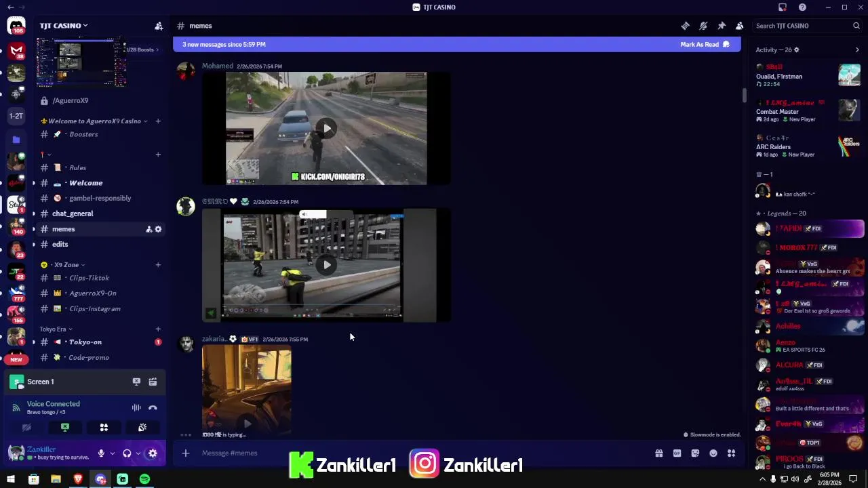Open zakaria's video thumbnail
Viewport: 868px width, 488px height.
(247, 389)
